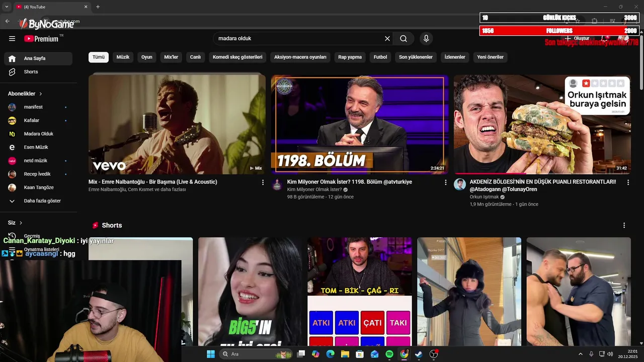Image resolution: width=644 pixels, height=362 pixels.
Task: Select the Tümü filter chip
Action: tap(99, 57)
